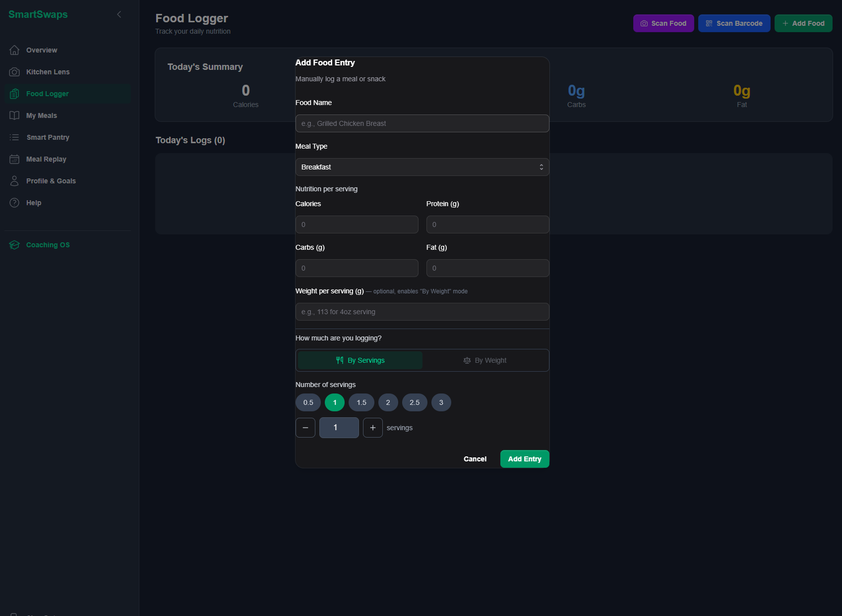Open the Meal Type dropdown
The height and width of the screenshot is (616, 842).
[422, 167]
